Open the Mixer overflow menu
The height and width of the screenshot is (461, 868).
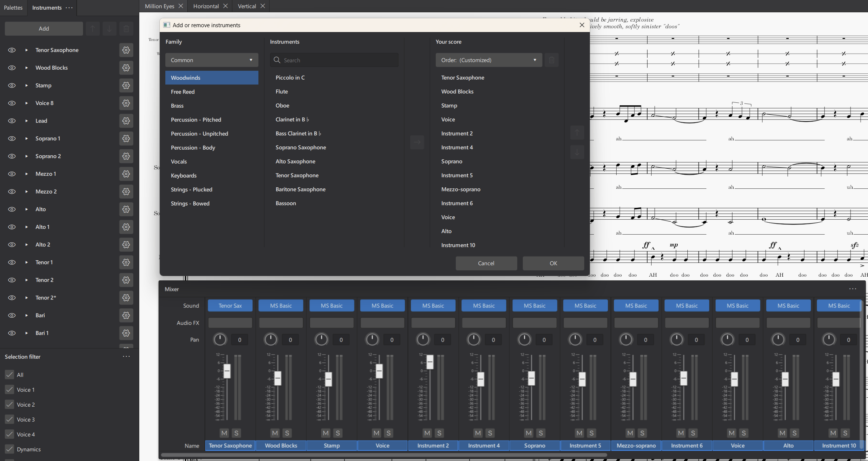(853, 289)
